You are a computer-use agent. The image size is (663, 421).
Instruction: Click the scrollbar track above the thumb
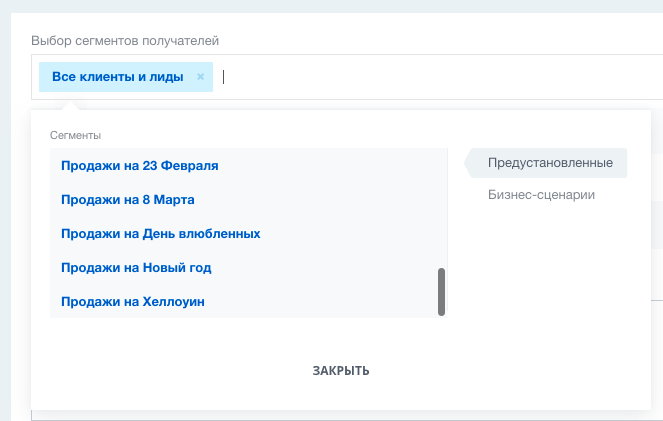441,208
